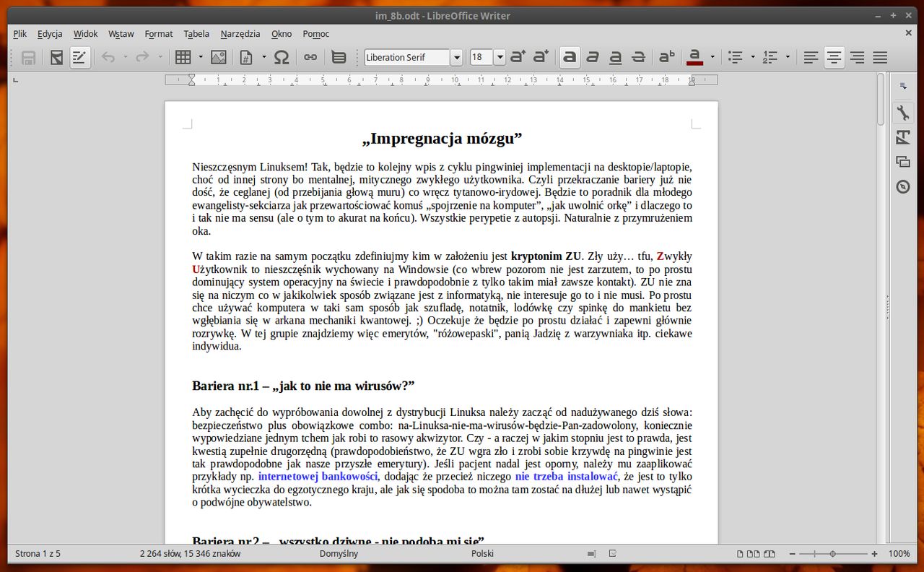Open the Sidebar Settings menu icon
The image size is (924, 572).
click(903, 87)
